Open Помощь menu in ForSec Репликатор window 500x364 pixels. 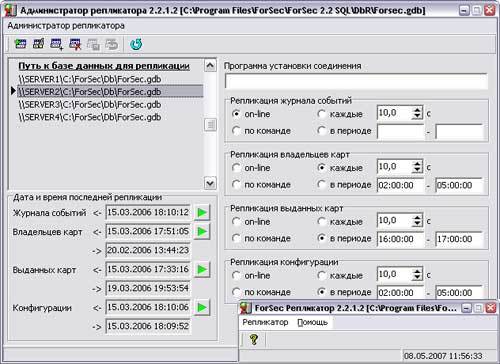click(x=312, y=322)
